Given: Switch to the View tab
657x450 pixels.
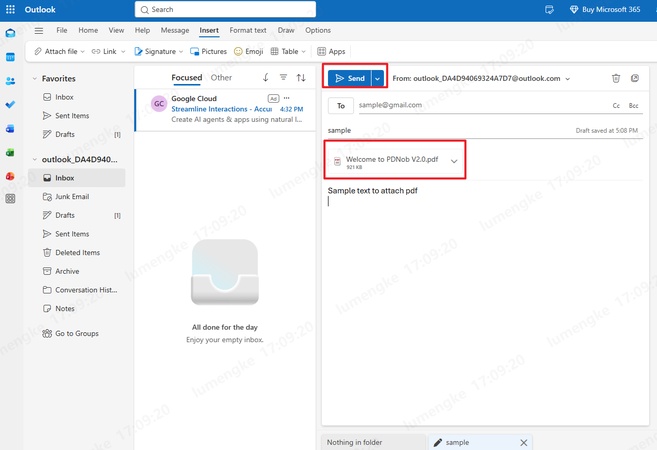Looking at the screenshot, I should pyautogui.click(x=116, y=30).
